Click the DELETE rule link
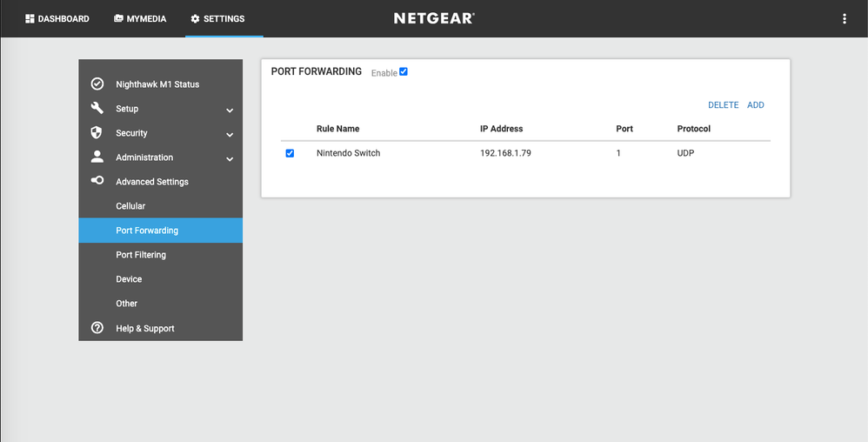The width and height of the screenshot is (868, 442). (x=723, y=105)
